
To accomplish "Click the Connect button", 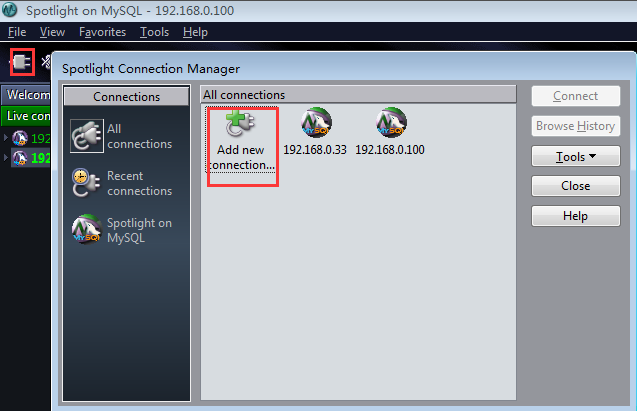I will 576,96.
